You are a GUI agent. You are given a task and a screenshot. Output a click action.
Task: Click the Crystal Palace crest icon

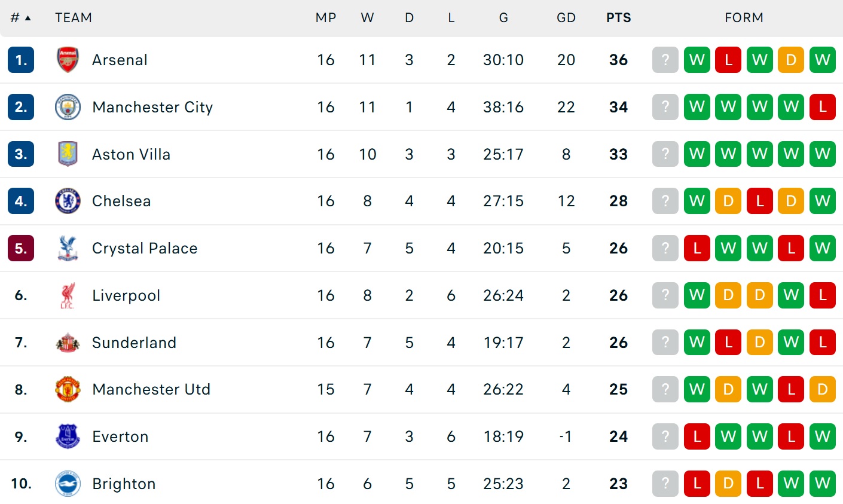tap(68, 248)
